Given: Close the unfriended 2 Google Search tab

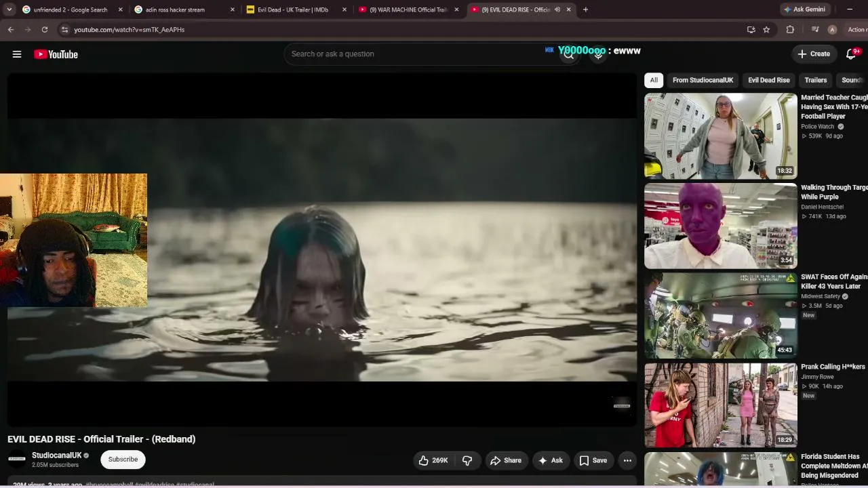Looking at the screenshot, I should pos(121,9).
